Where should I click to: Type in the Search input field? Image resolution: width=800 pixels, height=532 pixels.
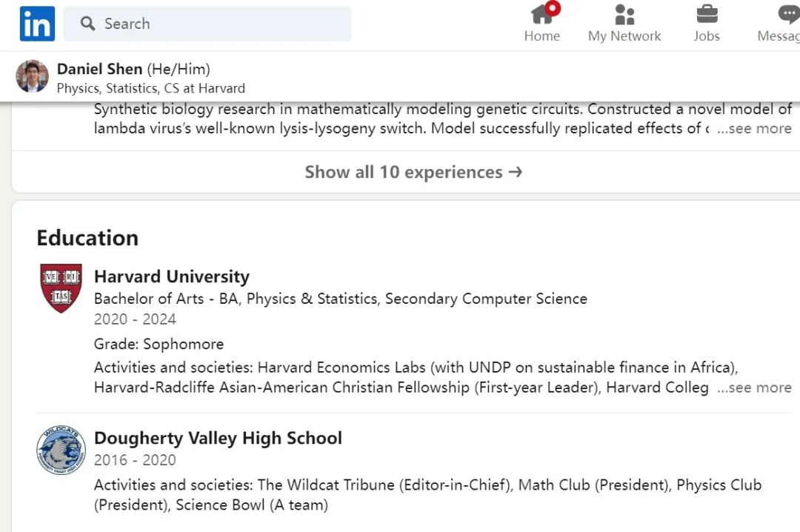point(222,24)
